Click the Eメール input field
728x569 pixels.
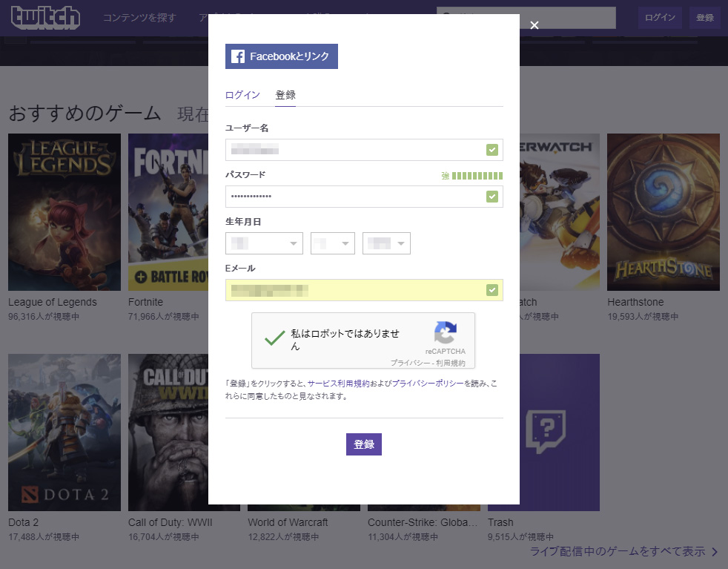click(x=364, y=290)
